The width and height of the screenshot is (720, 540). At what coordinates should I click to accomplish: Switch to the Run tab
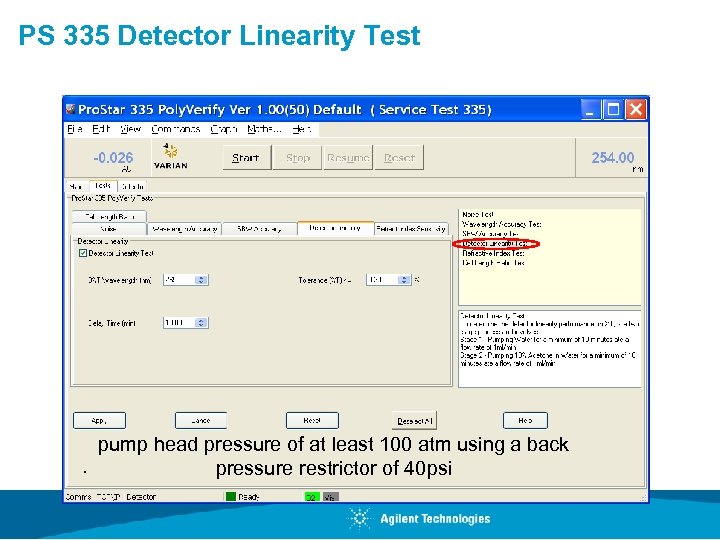pos(76,186)
